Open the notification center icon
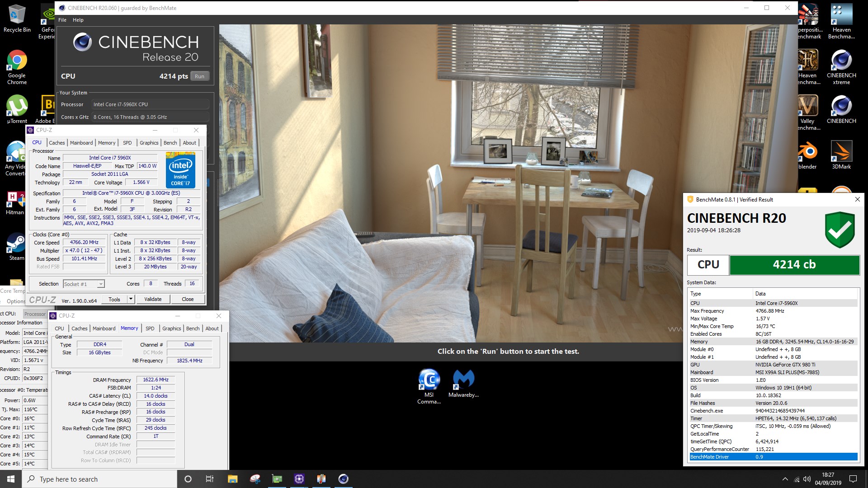 pyautogui.click(x=853, y=479)
